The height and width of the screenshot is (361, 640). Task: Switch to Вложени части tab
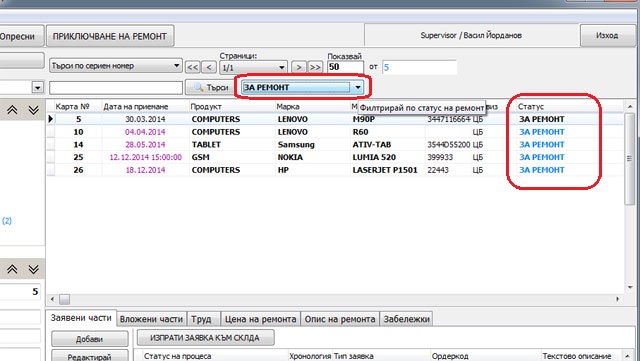click(x=151, y=319)
